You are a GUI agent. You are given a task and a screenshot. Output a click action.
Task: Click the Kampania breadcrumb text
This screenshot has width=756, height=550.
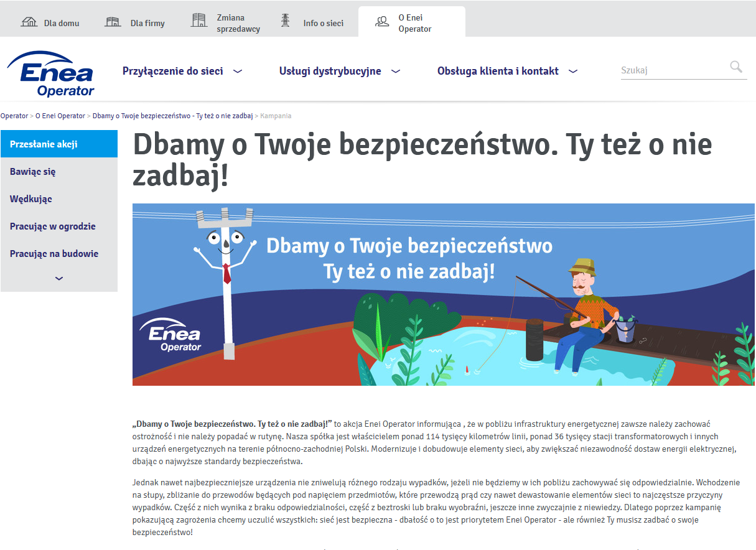pyautogui.click(x=276, y=116)
